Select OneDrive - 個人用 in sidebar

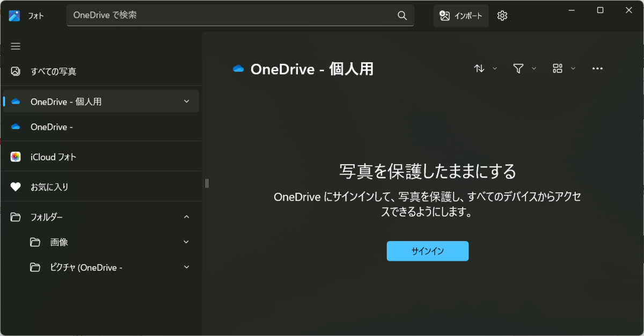pos(100,101)
